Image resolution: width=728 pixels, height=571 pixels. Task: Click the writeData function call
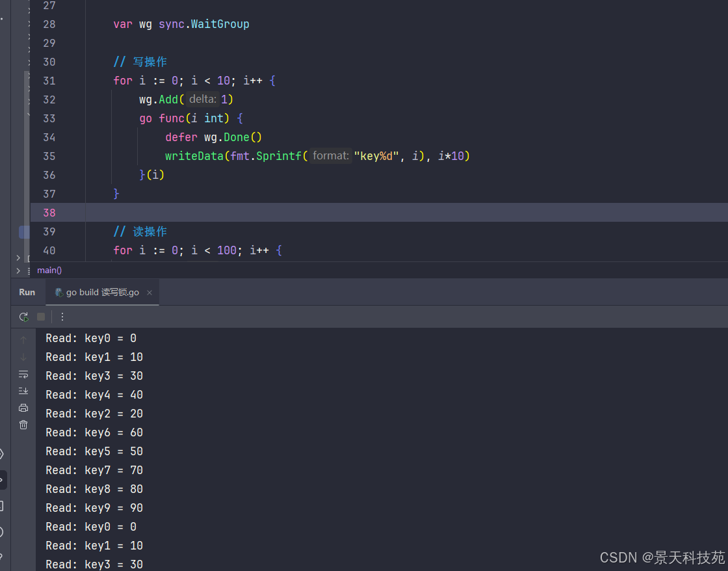pyautogui.click(x=194, y=156)
